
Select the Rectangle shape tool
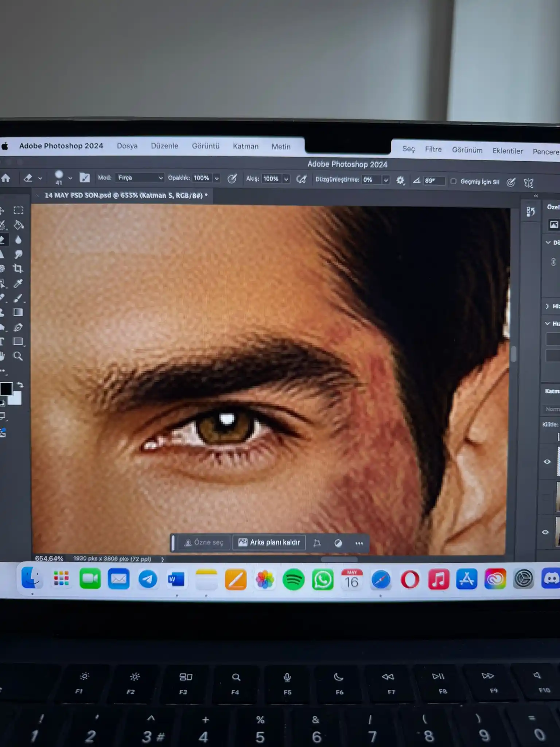pos(18,341)
